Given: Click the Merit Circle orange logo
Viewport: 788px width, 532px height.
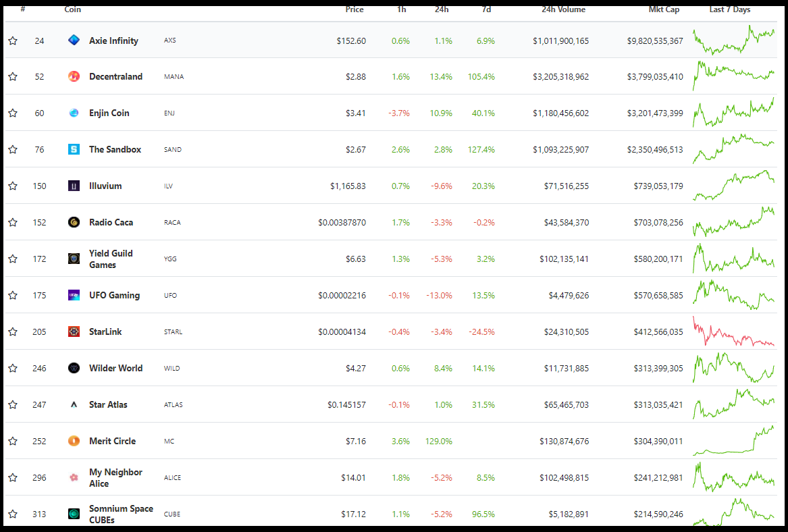Looking at the screenshot, I should pos(74,441).
